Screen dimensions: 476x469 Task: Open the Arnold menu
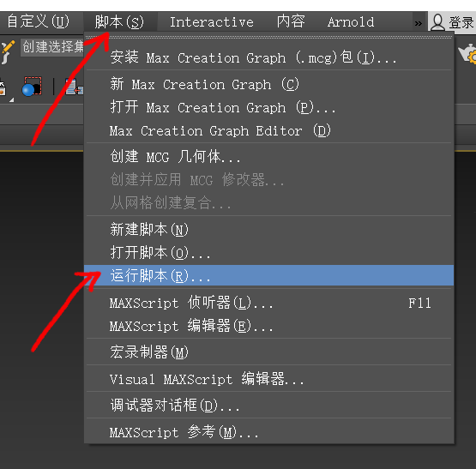click(x=351, y=21)
